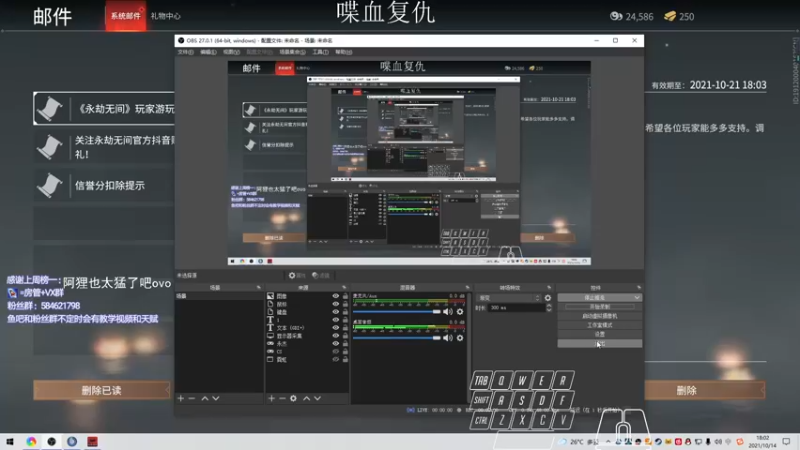The height and width of the screenshot is (450, 800).
Task: Click the transition duration 300 ms field
Action: coord(516,308)
